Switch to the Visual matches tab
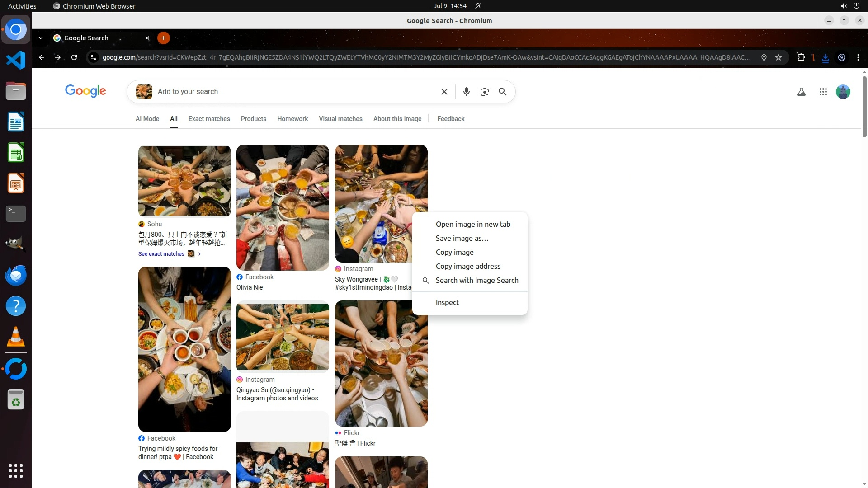 pos(340,119)
